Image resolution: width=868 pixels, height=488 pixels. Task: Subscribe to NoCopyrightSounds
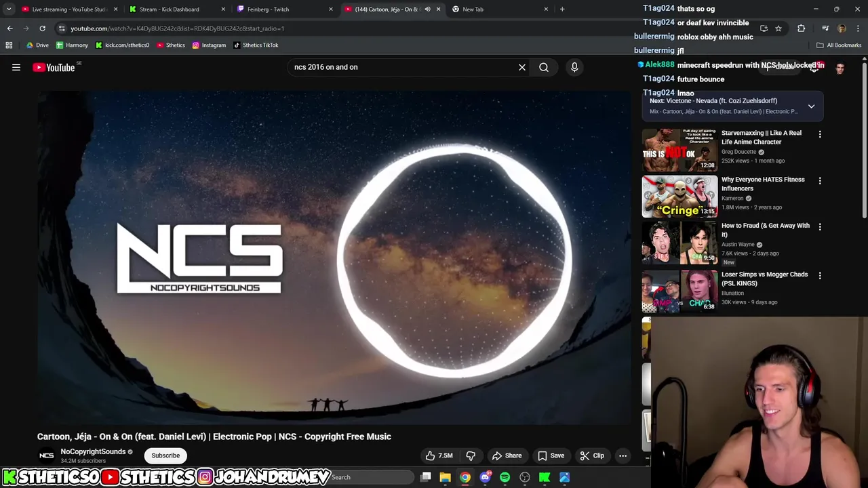pyautogui.click(x=165, y=455)
